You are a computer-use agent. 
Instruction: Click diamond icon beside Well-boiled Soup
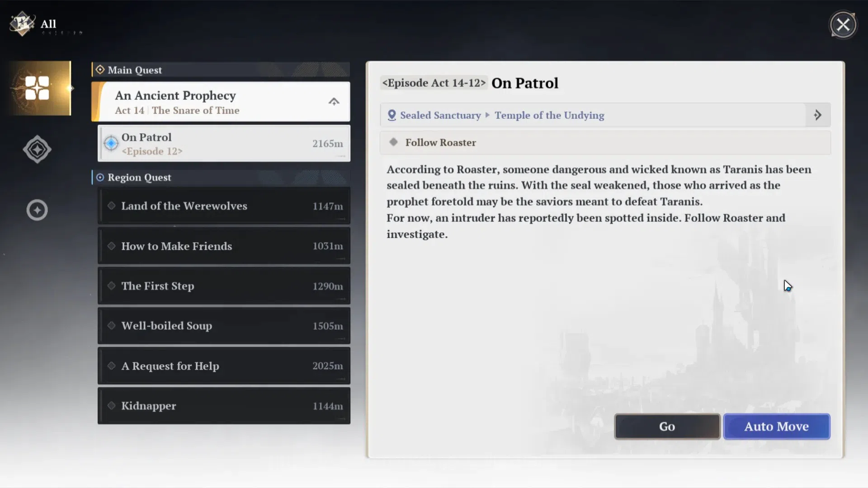point(111,326)
